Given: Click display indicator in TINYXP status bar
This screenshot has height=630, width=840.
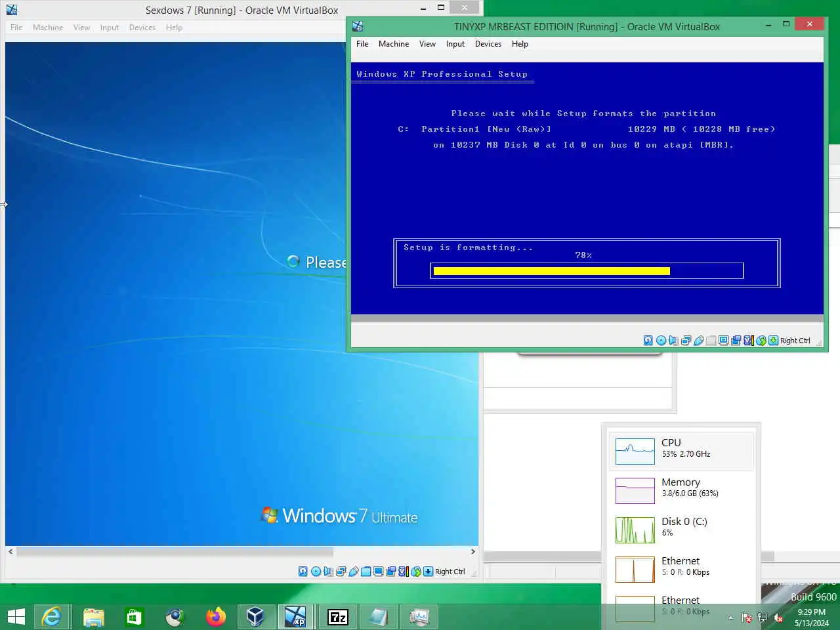Looking at the screenshot, I should 723,341.
